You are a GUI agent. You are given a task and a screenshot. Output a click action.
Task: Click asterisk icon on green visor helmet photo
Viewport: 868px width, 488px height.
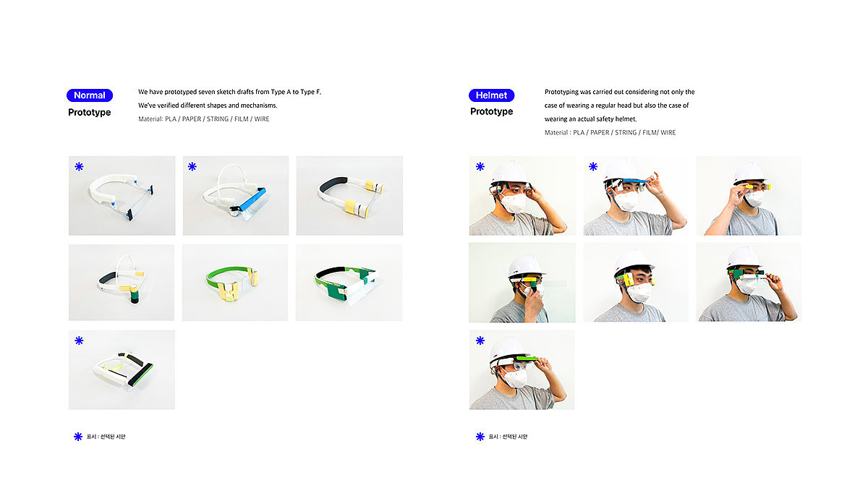coord(480,341)
